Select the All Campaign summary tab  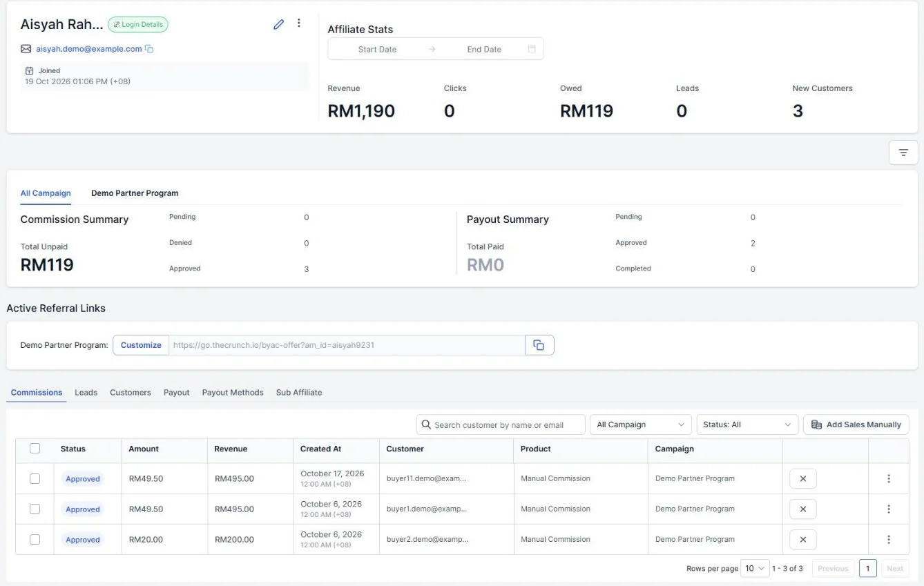[46, 193]
